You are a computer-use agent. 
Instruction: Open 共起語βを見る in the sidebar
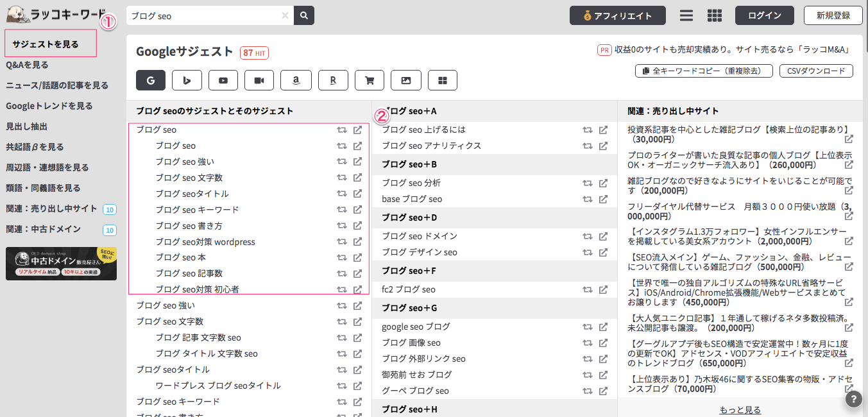[x=35, y=147]
